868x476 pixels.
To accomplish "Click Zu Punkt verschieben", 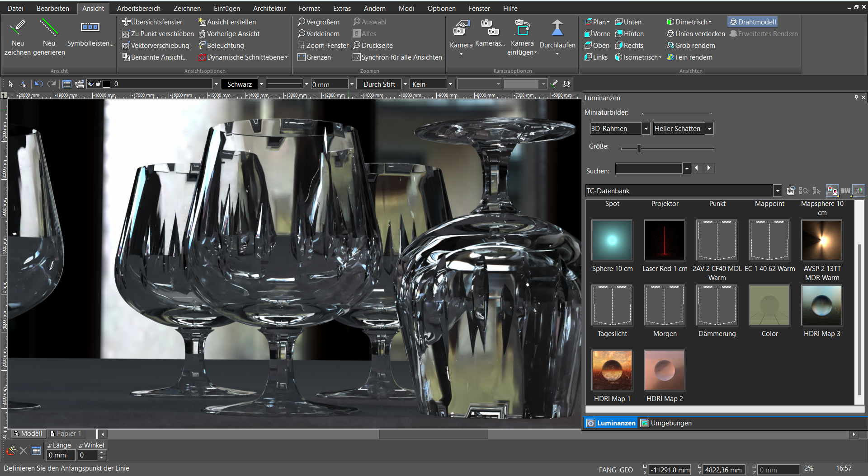I will [158, 33].
